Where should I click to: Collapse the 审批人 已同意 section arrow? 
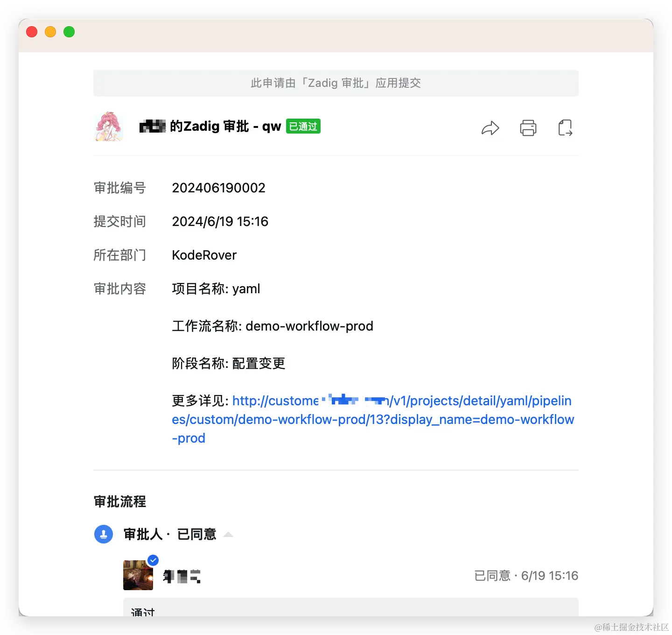point(228,534)
